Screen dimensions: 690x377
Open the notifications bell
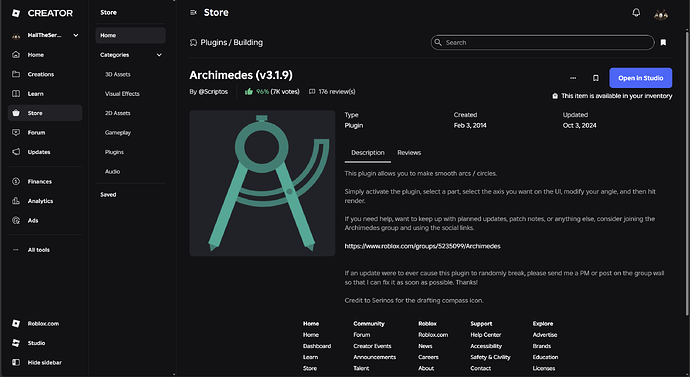pyautogui.click(x=636, y=13)
